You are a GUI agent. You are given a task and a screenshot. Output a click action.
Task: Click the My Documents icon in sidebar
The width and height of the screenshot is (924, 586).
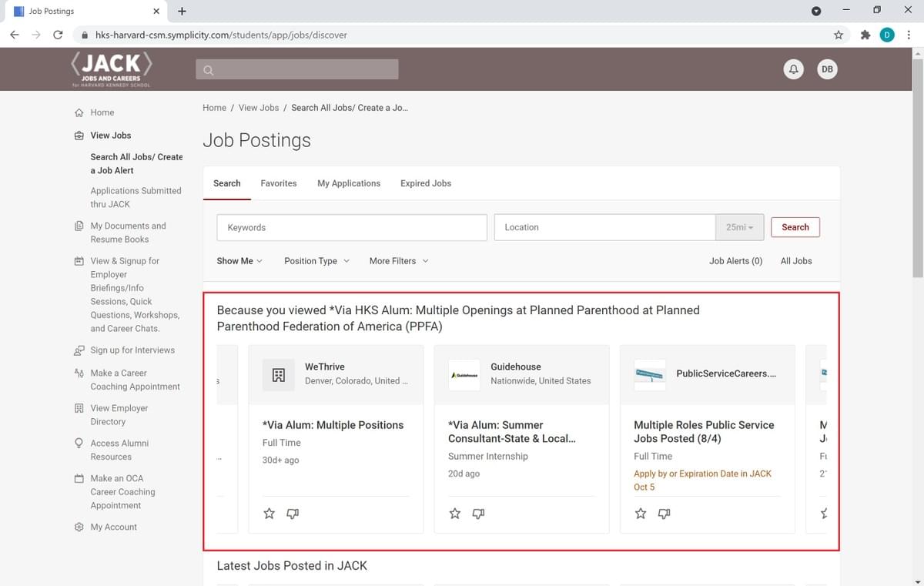tap(79, 226)
